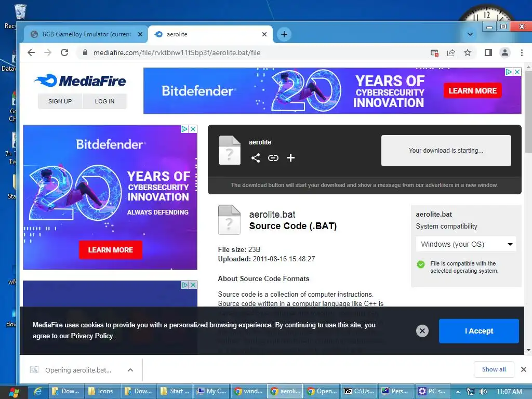Screen dimensions: 532x399
Task: Add aerolite to my account with plus icon
Action: coord(290,158)
